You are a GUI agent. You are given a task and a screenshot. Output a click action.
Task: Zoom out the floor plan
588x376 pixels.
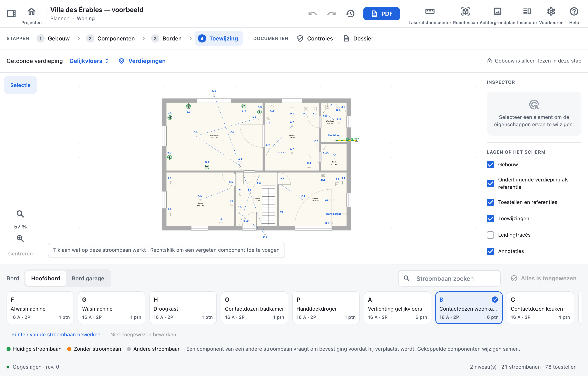click(x=20, y=214)
